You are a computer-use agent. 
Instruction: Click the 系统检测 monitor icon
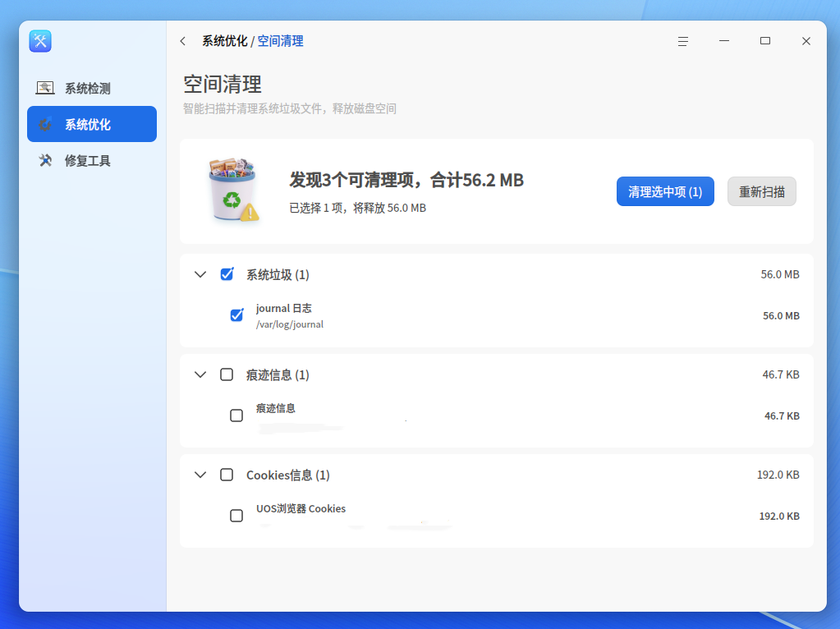[x=45, y=88]
